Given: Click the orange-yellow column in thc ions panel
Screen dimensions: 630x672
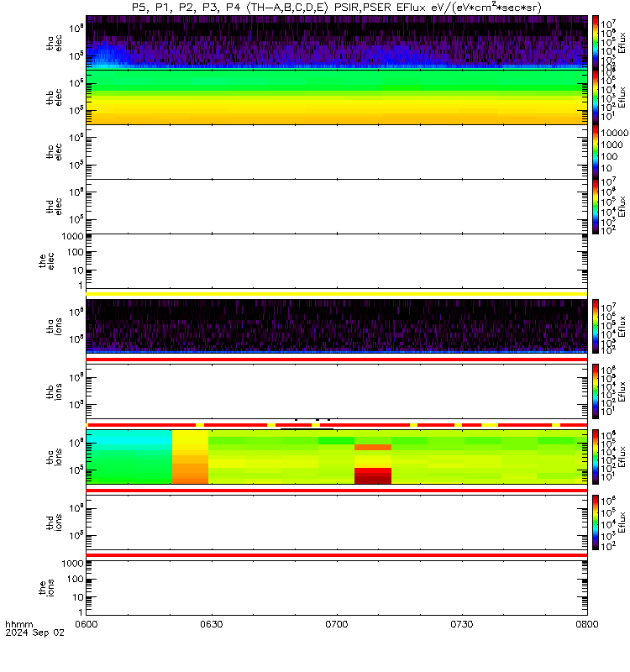Looking at the screenshot, I should tap(191, 457).
